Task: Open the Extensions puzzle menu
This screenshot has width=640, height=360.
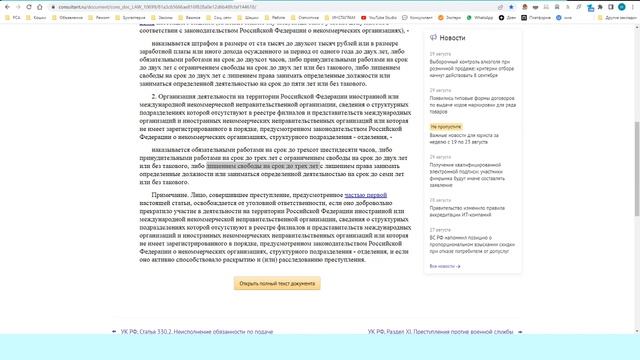Action: click(600, 7)
